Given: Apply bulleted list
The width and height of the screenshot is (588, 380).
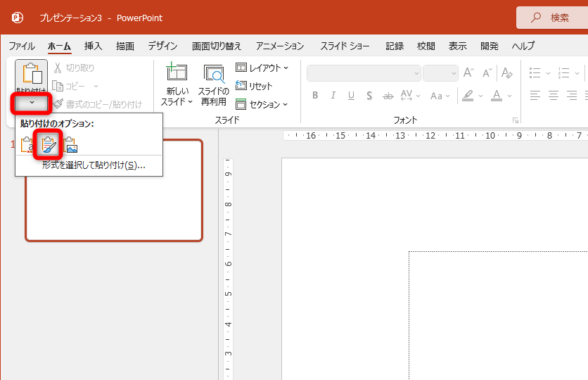Looking at the screenshot, I should [535, 72].
